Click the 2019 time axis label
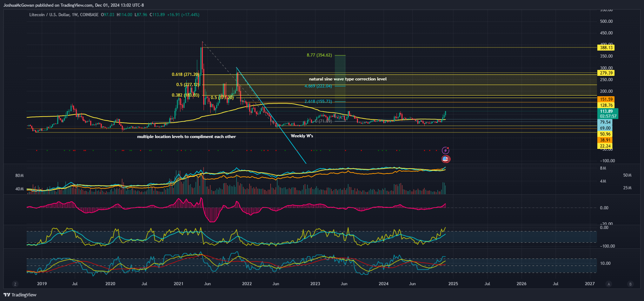 point(42,284)
